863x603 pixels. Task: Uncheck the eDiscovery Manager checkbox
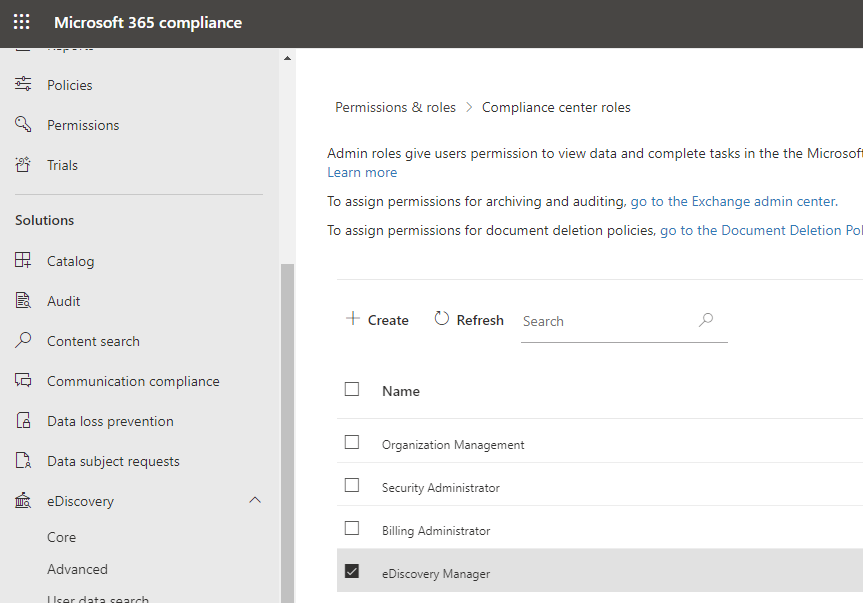pos(352,571)
